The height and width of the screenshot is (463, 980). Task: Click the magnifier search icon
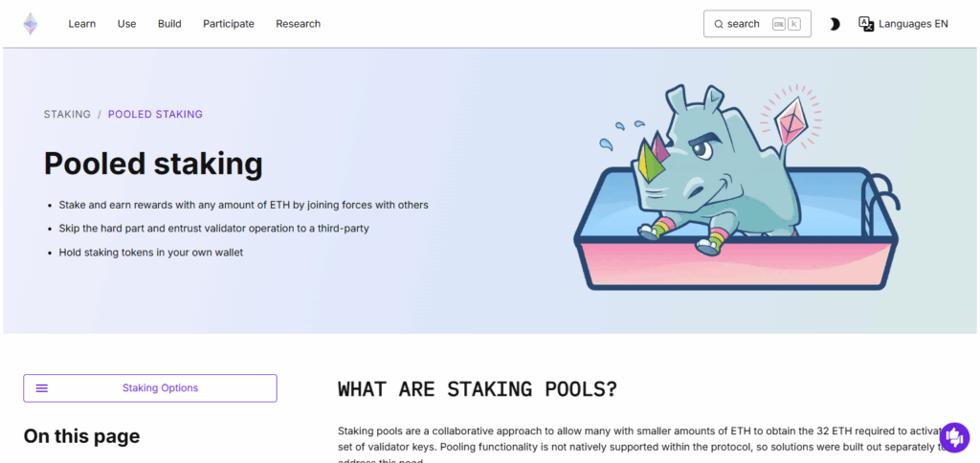point(719,24)
